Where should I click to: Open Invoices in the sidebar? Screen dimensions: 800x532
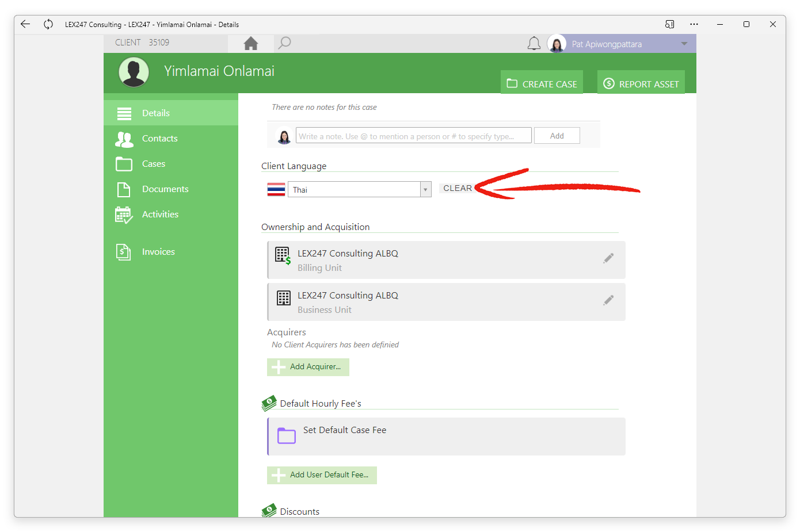point(171,251)
